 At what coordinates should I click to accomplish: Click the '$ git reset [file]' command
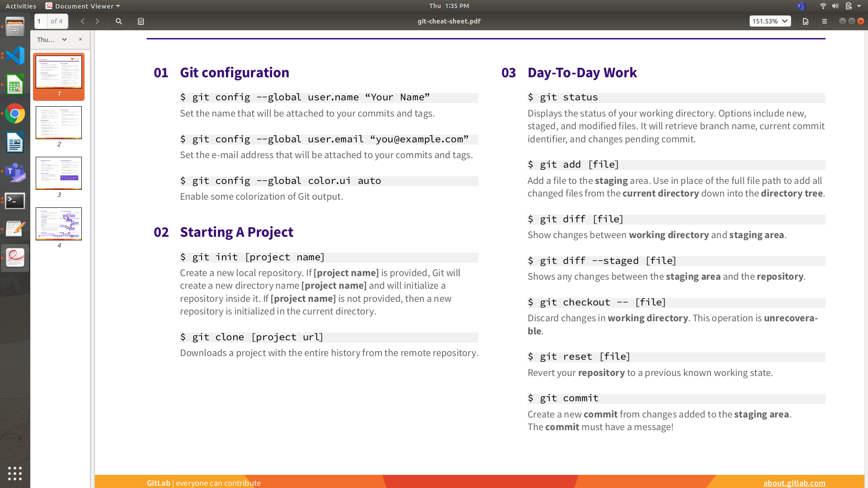point(579,357)
